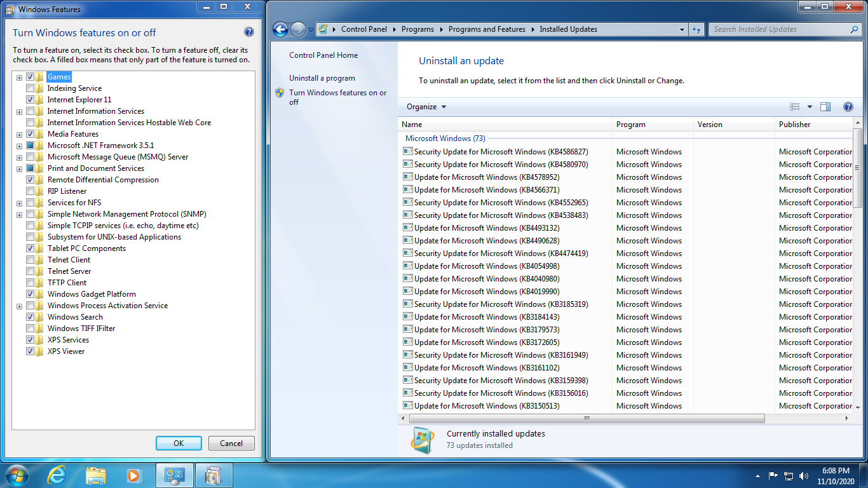Sort by the Name column header
Image resolution: width=868 pixels, height=488 pixels.
pos(505,125)
